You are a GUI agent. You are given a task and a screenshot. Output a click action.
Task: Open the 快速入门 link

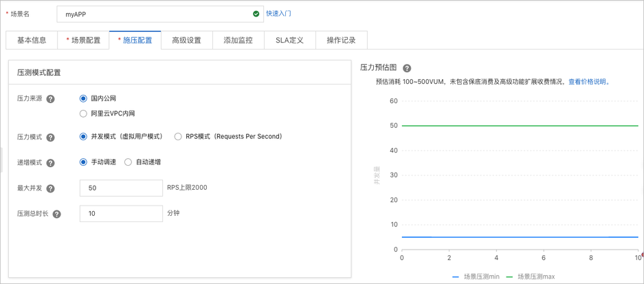[x=278, y=14]
